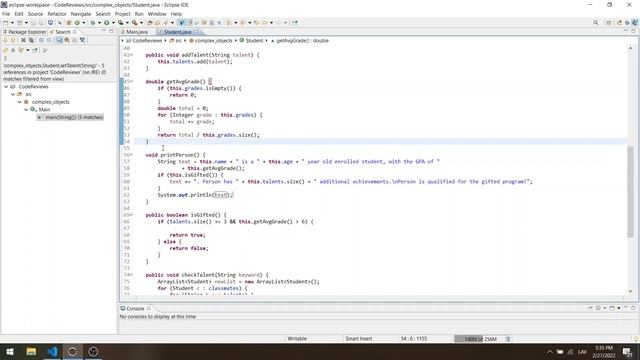Viewport: 640px width, 360px height.
Task: Open Visual Studio Code from the taskbar
Action: [x=52, y=351]
